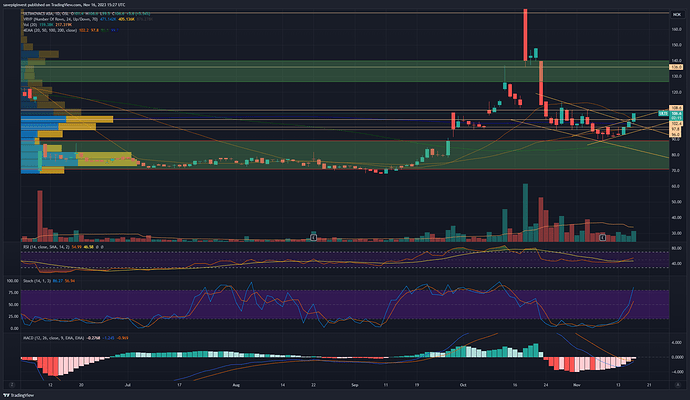Click the 80.0 price scale value
The width and height of the screenshot is (690, 400).
(x=676, y=155)
